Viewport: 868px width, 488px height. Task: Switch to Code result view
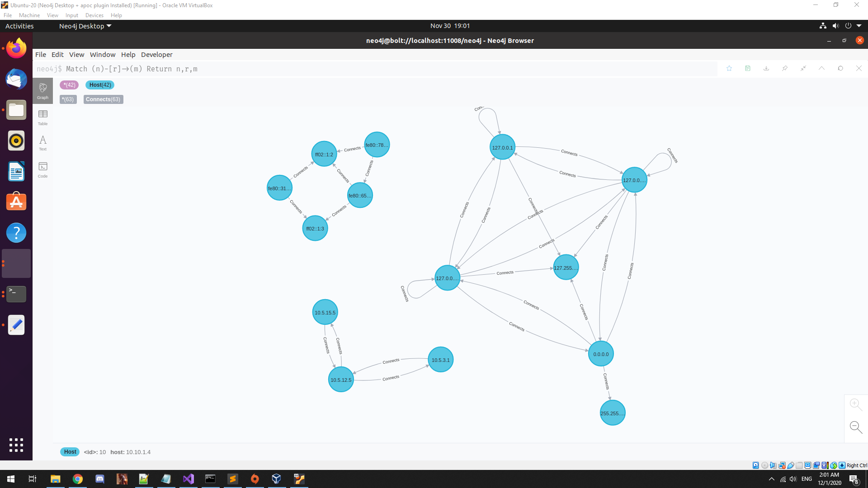pos(43,169)
